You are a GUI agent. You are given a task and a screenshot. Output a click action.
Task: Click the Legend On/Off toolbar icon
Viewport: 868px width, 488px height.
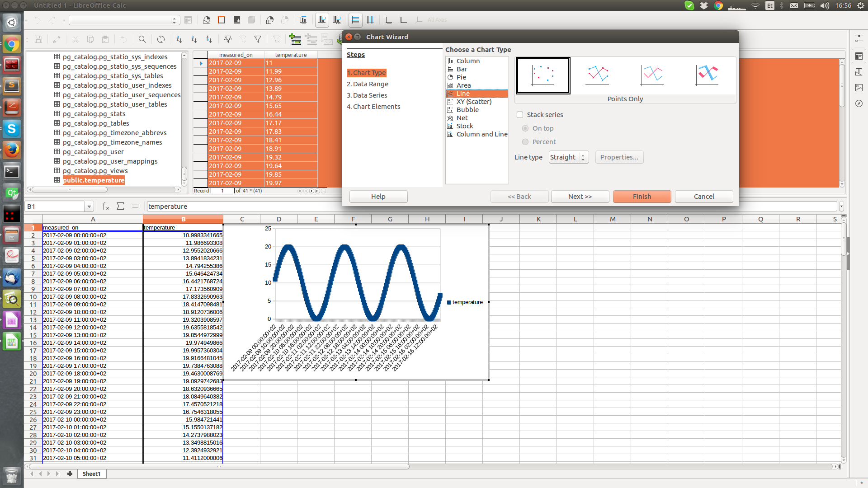pyautogui.click(x=322, y=20)
